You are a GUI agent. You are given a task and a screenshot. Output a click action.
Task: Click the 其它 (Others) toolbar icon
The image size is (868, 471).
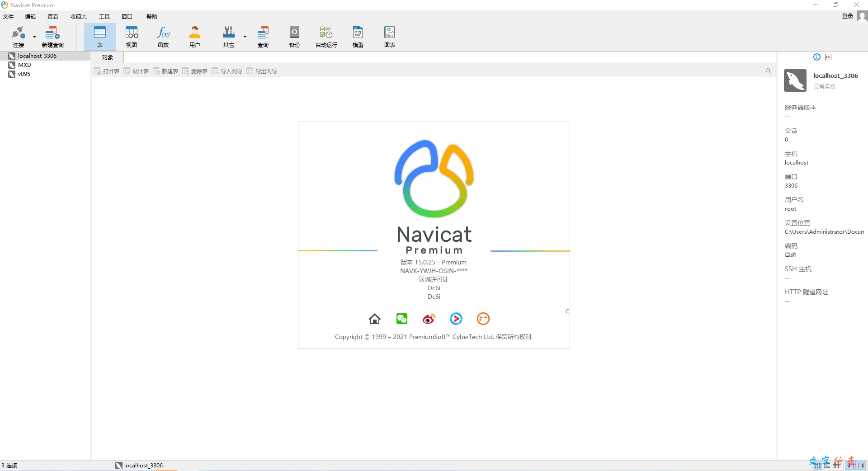[229, 37]
